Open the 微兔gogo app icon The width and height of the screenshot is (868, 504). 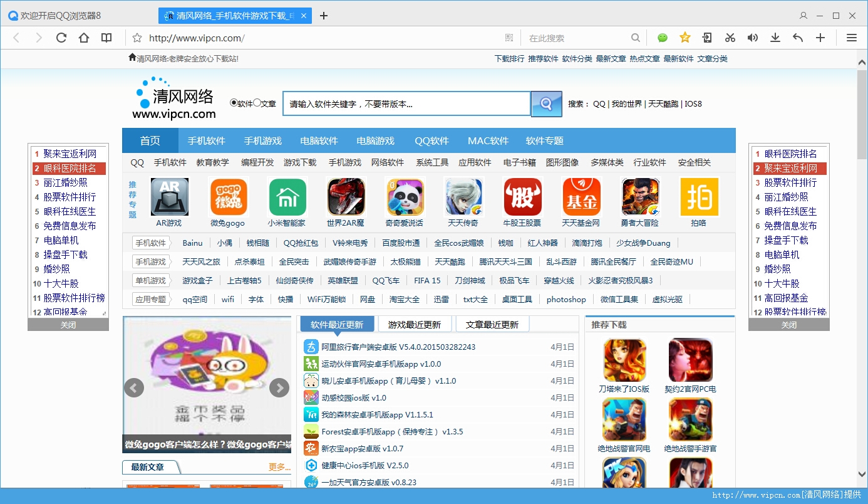coord(228,197)
